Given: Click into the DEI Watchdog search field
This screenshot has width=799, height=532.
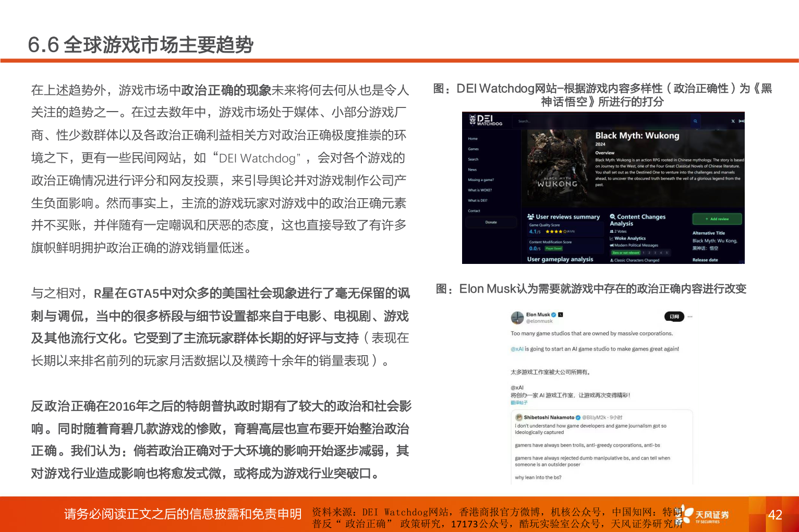Looking at the screenshot, I should (x=602, y=121).
